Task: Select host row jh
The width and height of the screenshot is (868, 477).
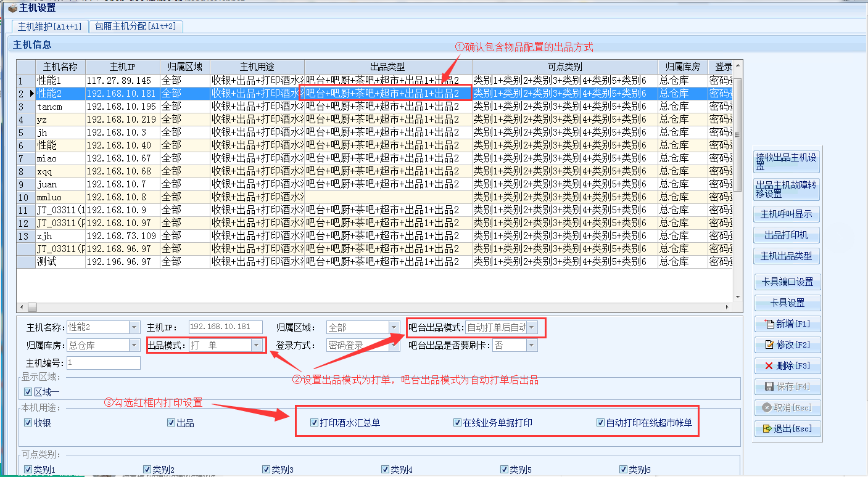Action: pos(375,132)
